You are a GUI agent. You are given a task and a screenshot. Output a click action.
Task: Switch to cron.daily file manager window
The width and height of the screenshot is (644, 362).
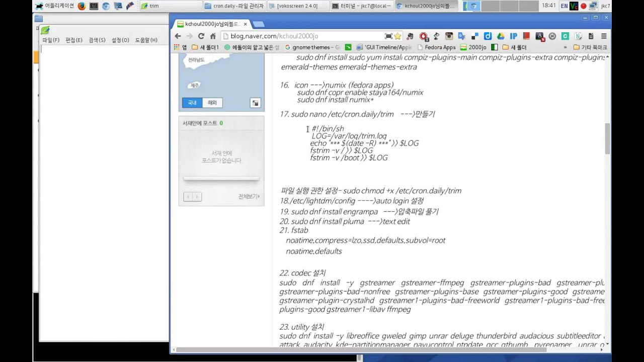click(234, 6)
